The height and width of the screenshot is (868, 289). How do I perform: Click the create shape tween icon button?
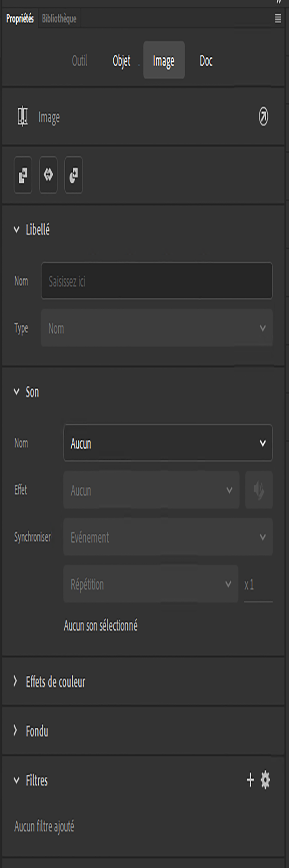tap(74, 175)
